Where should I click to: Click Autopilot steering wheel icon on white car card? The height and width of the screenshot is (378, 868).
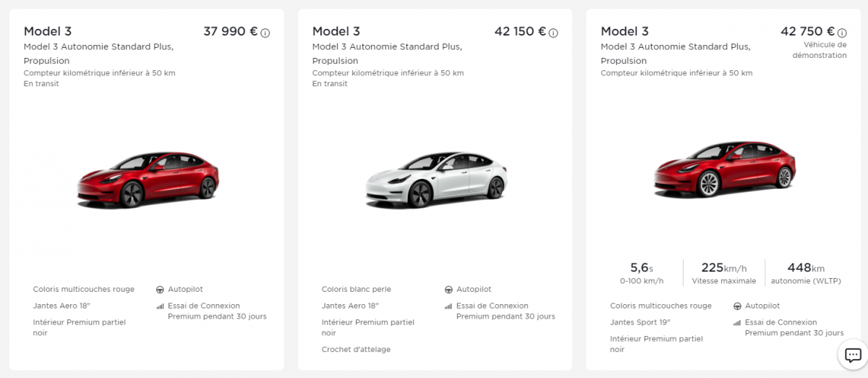(x=448, y=290)
